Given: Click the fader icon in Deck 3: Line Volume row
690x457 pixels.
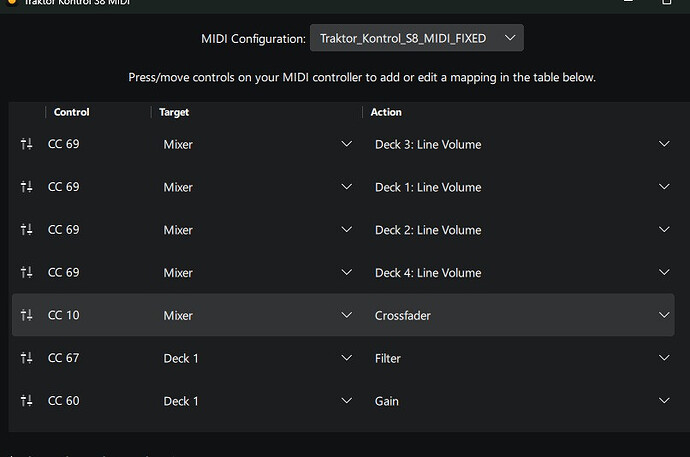Looking at the screenshot, I should coord(26,144).
